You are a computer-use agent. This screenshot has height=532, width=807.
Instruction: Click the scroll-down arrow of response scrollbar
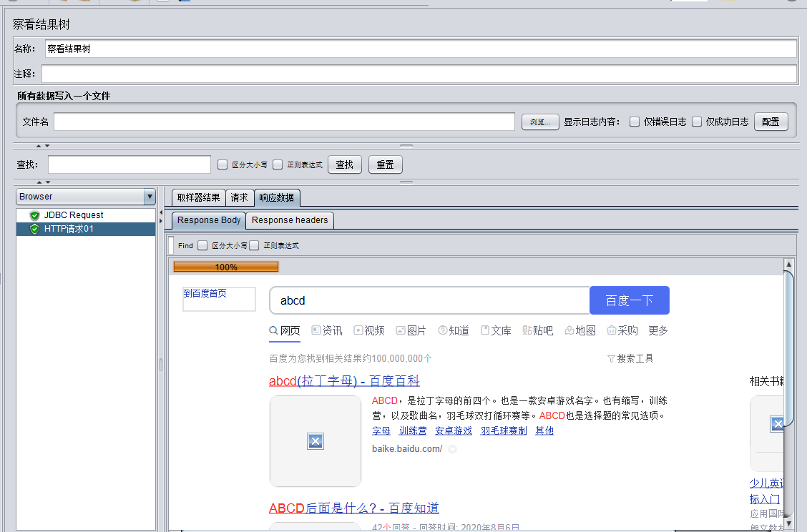pyautogui.click(x=788, y=523)
